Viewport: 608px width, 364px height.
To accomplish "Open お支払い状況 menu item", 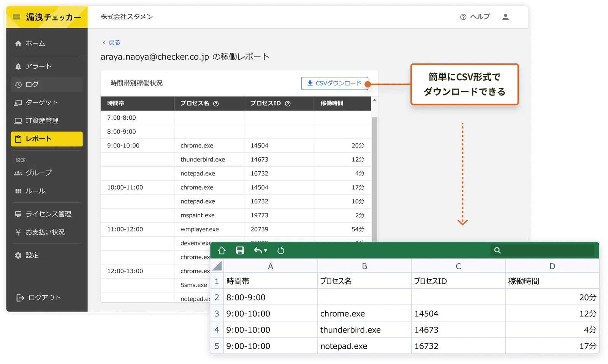I will [x=47, y=232].
